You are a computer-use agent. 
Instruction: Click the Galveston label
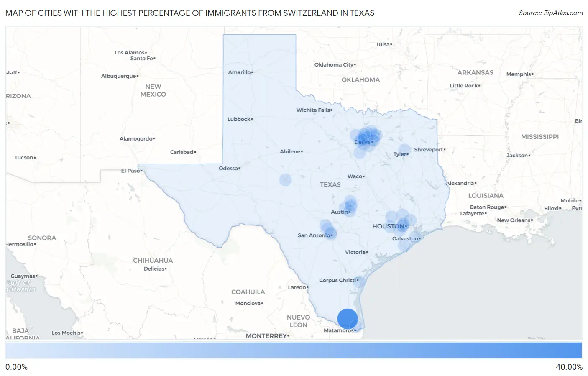pyautogui.click(x=405, y=239)
